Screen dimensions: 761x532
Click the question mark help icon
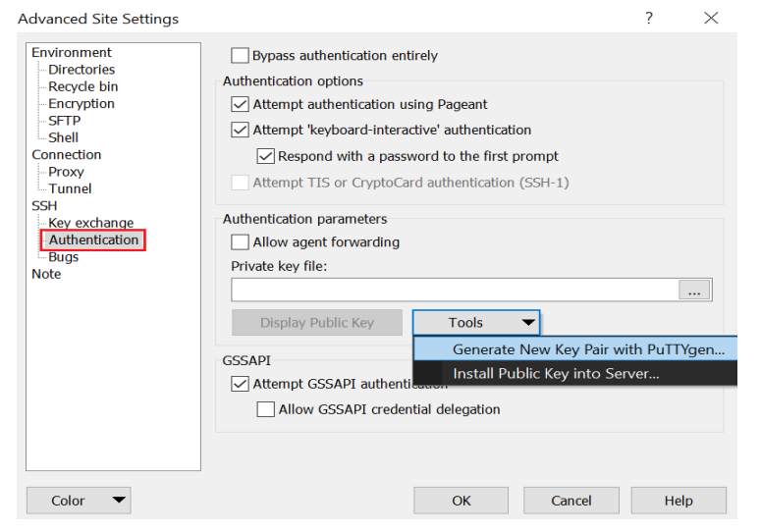click(x=649, y=19)
